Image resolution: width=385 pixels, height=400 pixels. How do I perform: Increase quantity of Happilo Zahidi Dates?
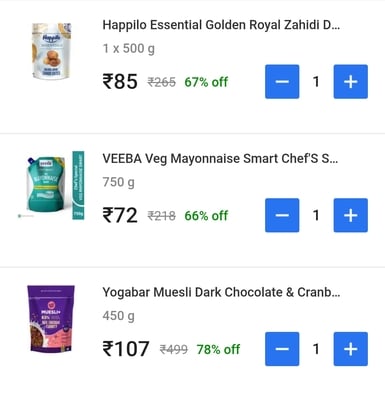pyautogui.click(x=351, y=82)
